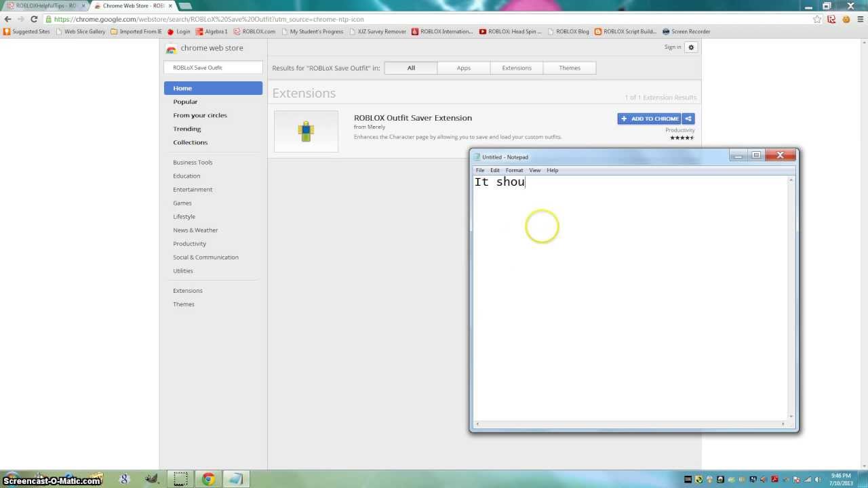Open Notepad View menu

pyautogui.click(x=535, y=170)
